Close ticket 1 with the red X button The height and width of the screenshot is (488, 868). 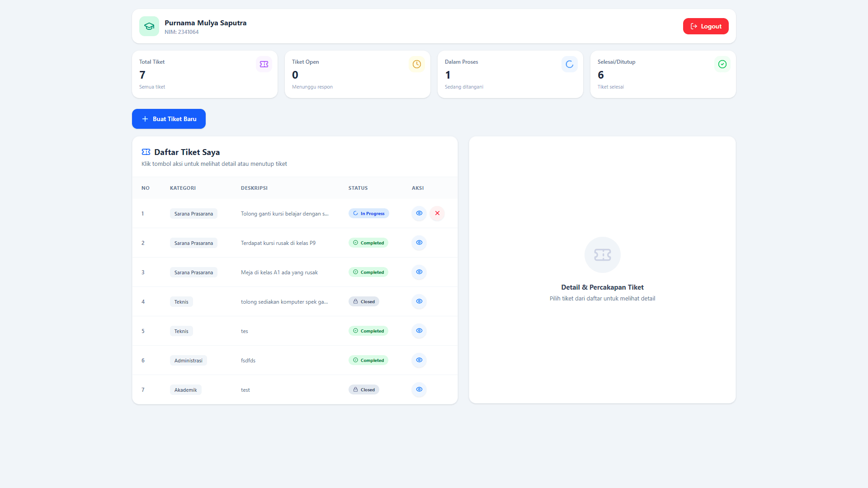437,213
